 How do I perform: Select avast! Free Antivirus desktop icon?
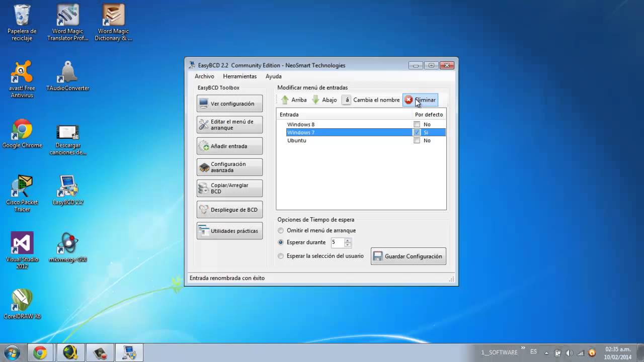[x=22, y=79]
